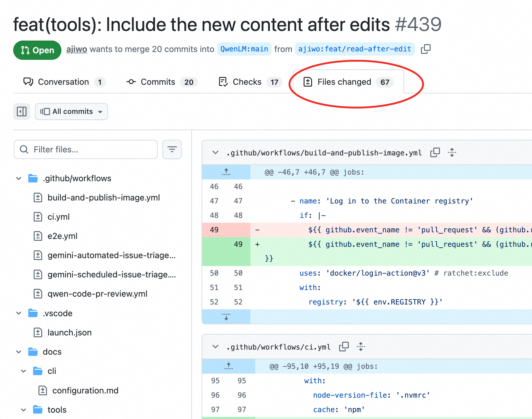Collapse the docs folder in tree
Image resolution: width=532 pixels, height=419 pixels.
click(x=19, y=352)
